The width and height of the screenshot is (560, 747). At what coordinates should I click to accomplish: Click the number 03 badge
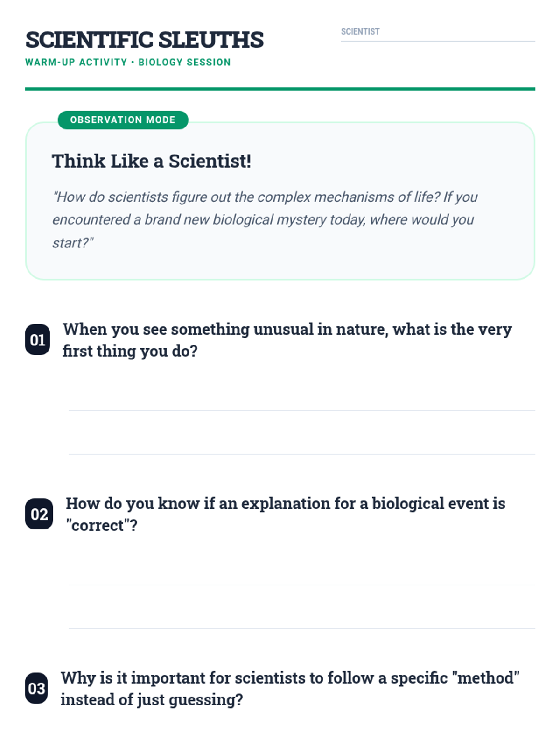[x=36, y=688]
